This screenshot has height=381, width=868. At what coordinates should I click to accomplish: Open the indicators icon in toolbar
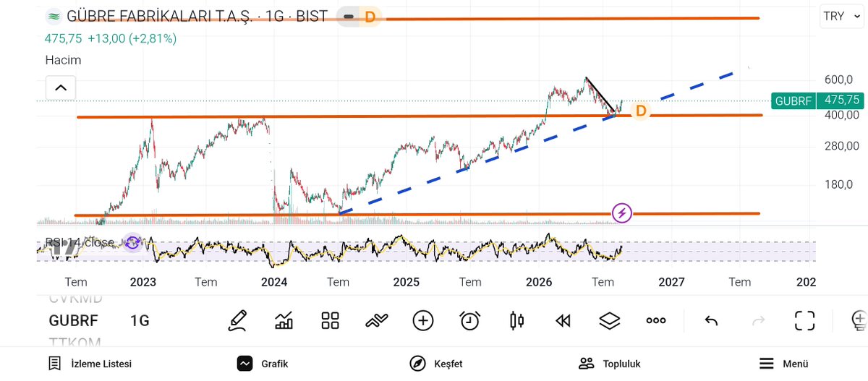pyautogui.click(x=284, y=320)
